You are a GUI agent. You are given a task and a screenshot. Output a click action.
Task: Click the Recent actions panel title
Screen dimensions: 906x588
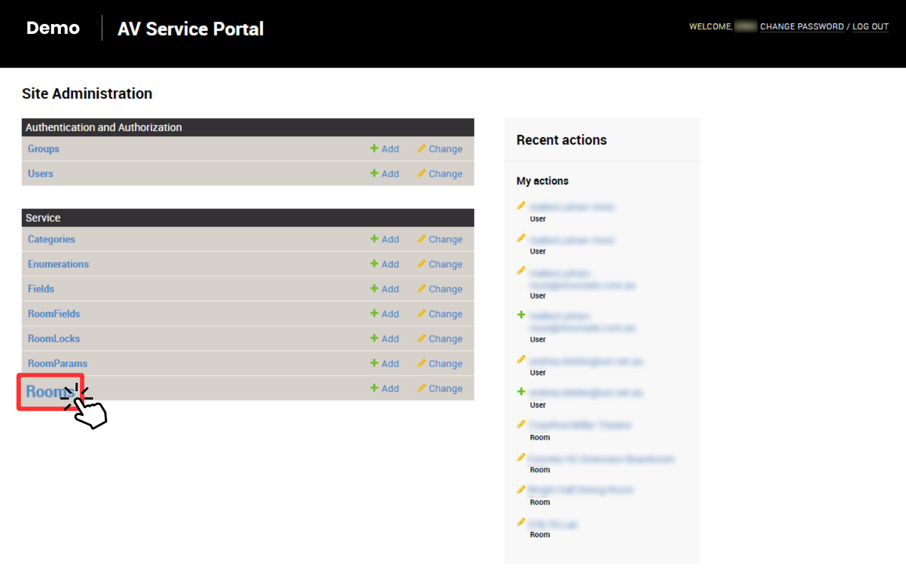pos(561,140)
